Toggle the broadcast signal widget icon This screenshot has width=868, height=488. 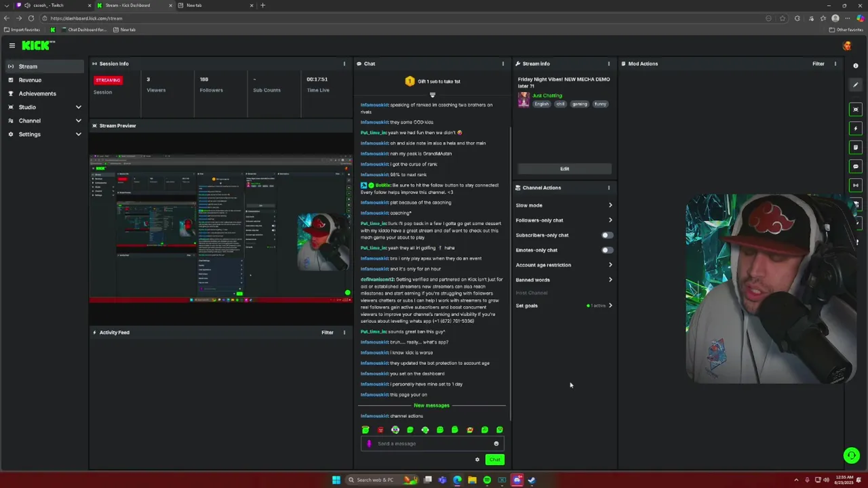pyautogui.click(x=856, y=185)
